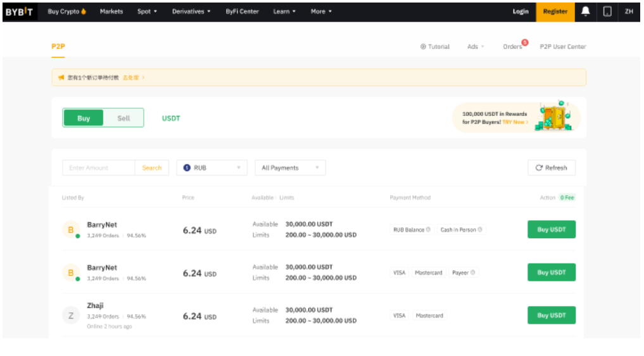Expand the All Payments dropdown
Image resolution: width=644 pixels, height=356 pixels.
pos(290,168)
